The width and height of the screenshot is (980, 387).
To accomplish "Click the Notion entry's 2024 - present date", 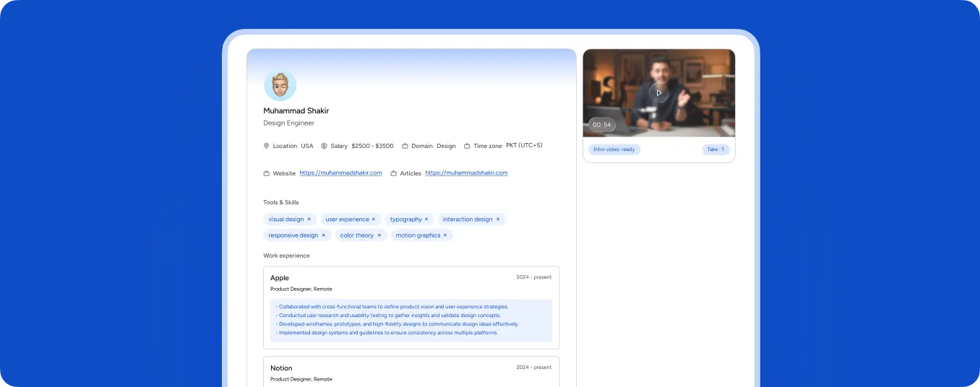I will (x=533, y=368).
